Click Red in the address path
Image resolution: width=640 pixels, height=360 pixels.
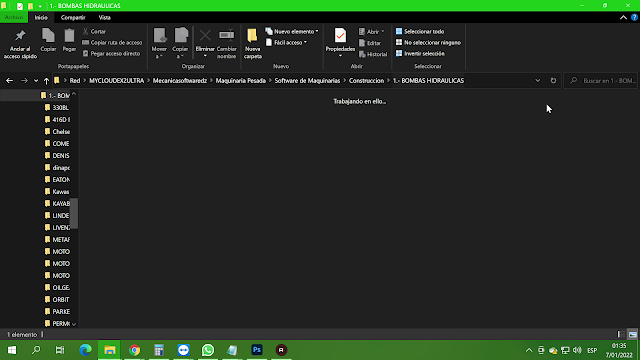click(x=75, y=81)
